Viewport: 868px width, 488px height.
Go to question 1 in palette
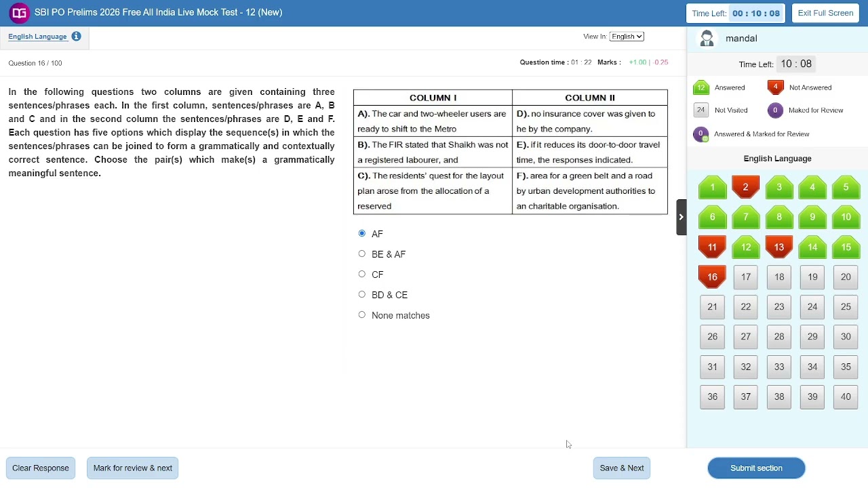(x=712, y=188)
